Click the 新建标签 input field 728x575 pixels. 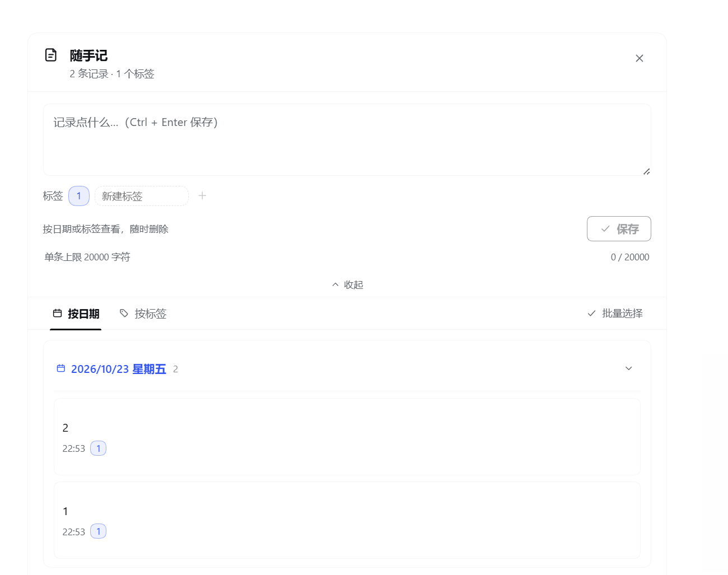click(142, 196)
